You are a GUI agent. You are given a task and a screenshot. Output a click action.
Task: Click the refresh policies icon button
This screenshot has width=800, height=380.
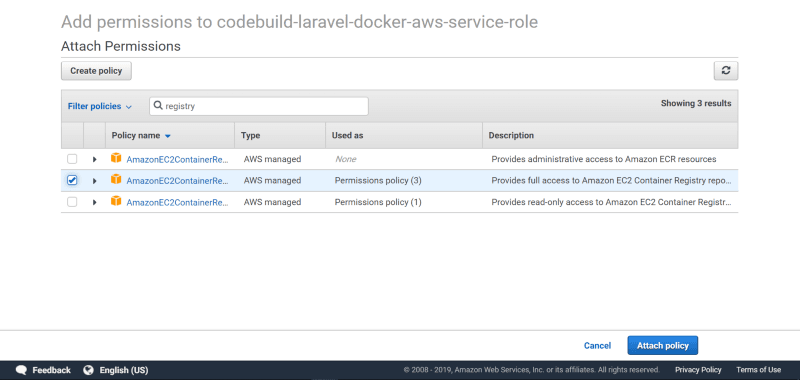click(726, 71)
